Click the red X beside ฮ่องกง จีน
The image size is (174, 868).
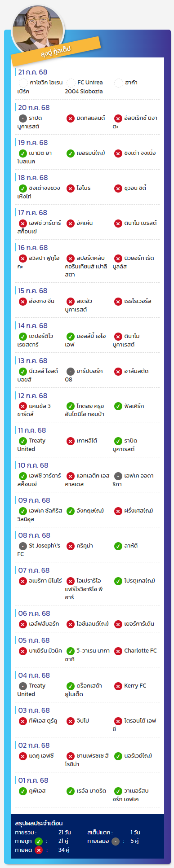(x=22, y=301)
